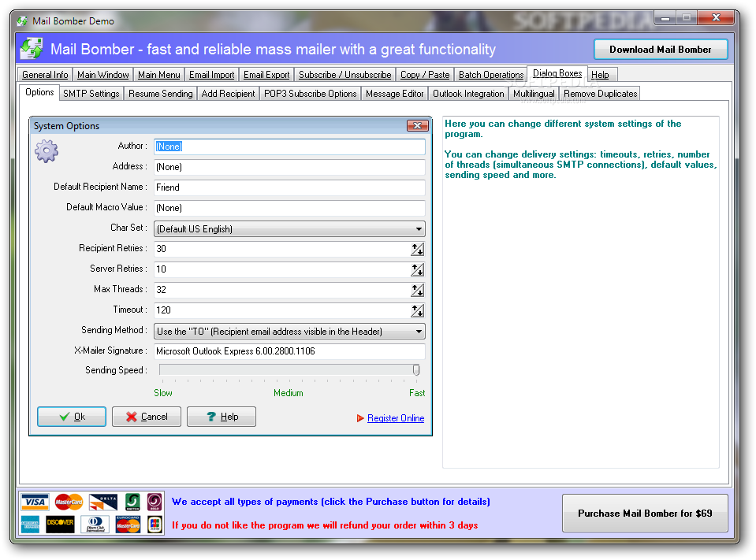The image size is (756, 560).
Task: Open the Email Import tab
Action: pos(211,75)
